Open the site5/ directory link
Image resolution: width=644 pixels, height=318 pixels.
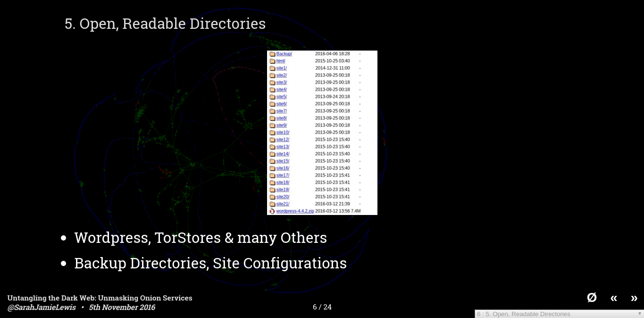click(x=281, y=97)
